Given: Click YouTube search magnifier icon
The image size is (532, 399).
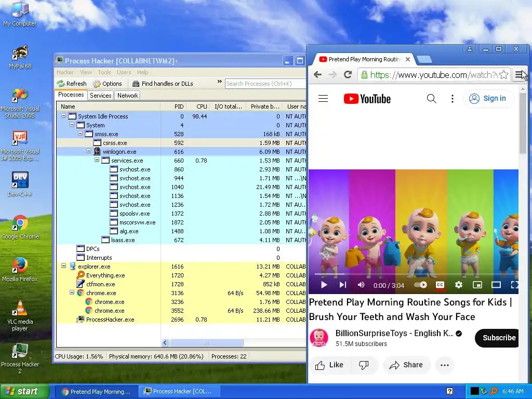Looking at the screenshot, I should (x=431, y=99).
